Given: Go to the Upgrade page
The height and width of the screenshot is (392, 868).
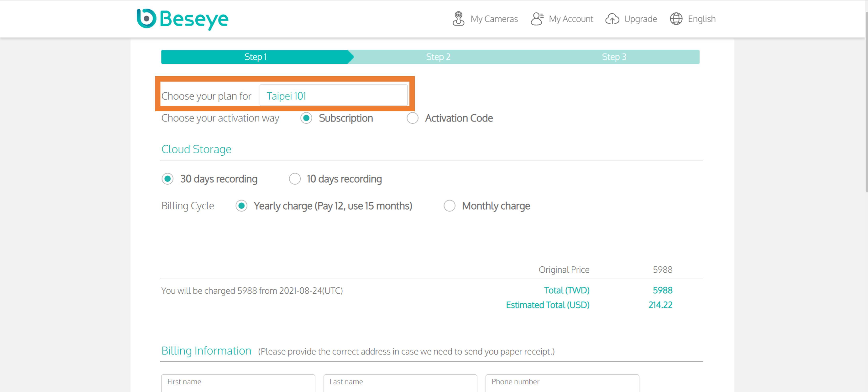Looking at the screenshot, I should click(640, 19).
